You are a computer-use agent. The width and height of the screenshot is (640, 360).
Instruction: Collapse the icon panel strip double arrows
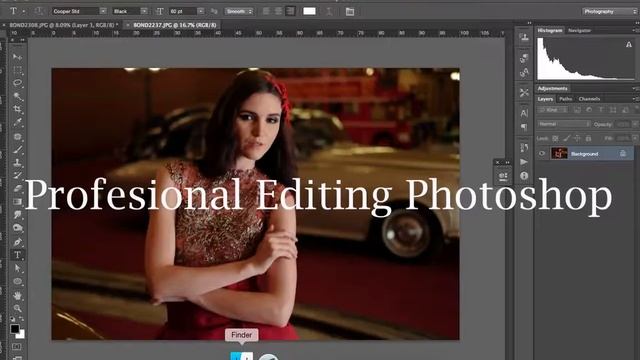tap(529, 23)
